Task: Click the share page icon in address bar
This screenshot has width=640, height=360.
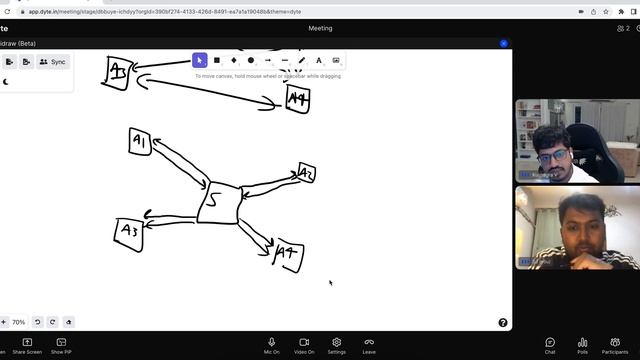Action: pos(593,12)
